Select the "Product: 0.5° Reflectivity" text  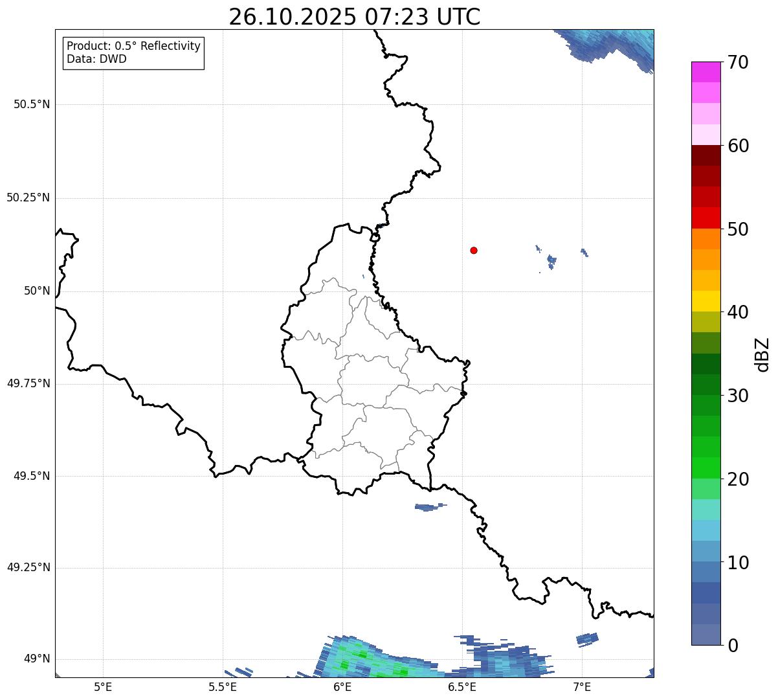point(133,46)
